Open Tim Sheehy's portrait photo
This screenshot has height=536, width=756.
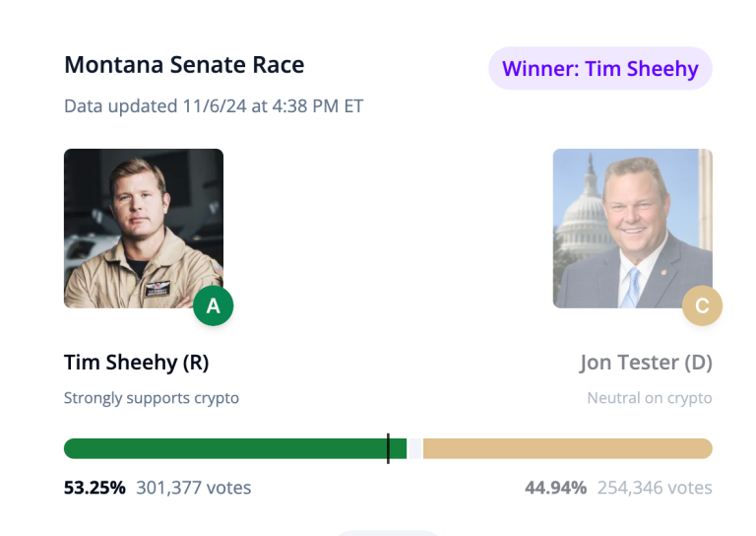point(144,228)
